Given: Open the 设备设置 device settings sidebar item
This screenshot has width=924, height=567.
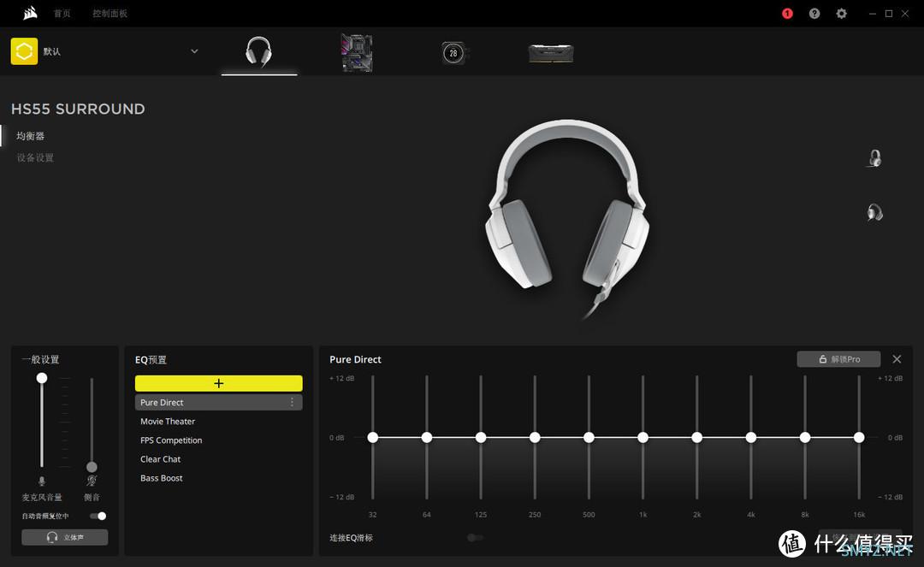Looking at the screenshot, I should 35,158.
